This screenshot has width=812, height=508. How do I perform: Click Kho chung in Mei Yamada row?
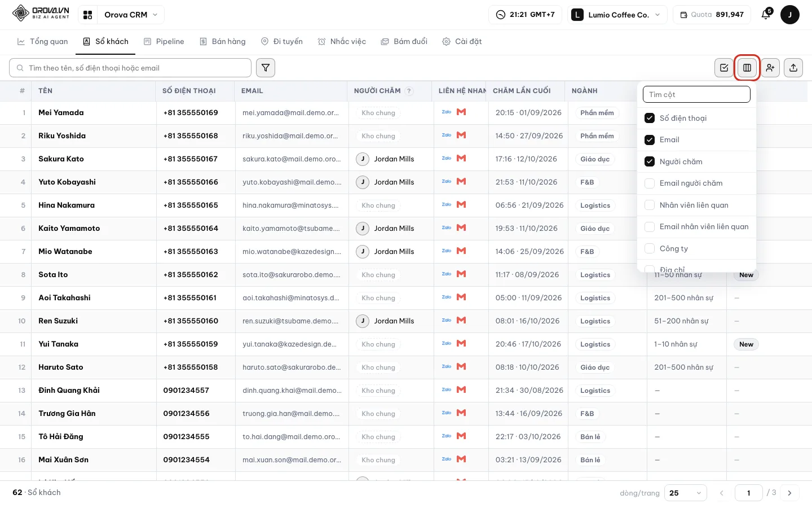click(x=378, y=113)
